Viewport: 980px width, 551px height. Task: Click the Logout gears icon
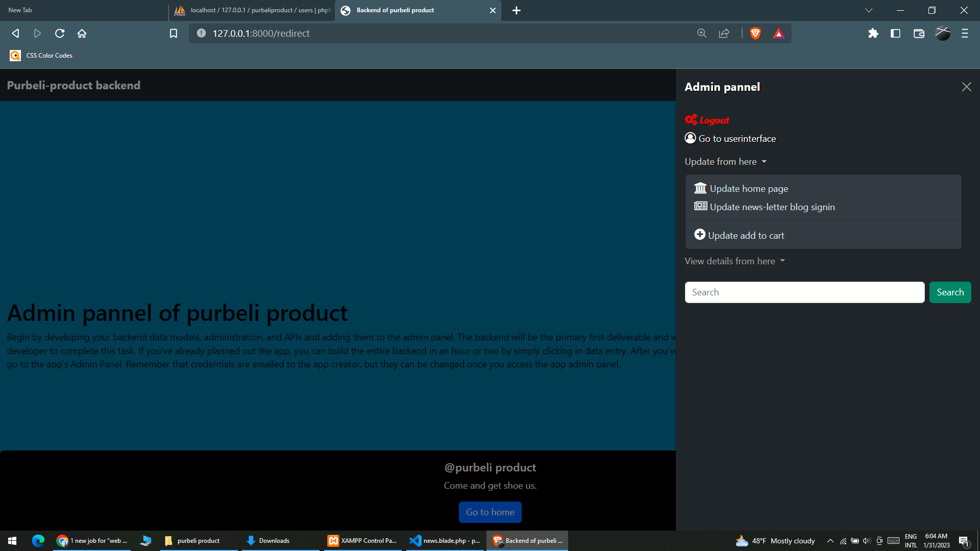(x=691, y=119)
